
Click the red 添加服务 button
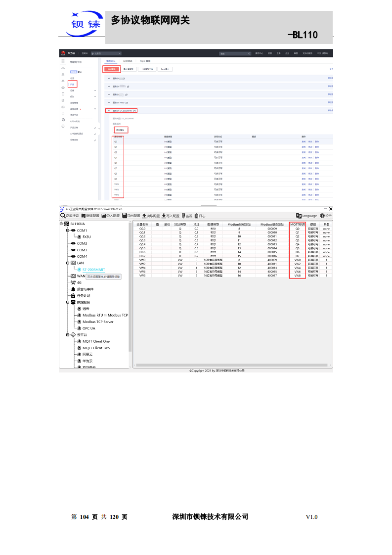(111, 69)
